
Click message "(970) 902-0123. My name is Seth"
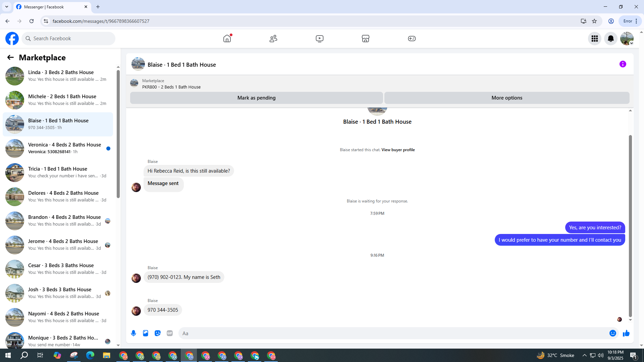point(184,277)
